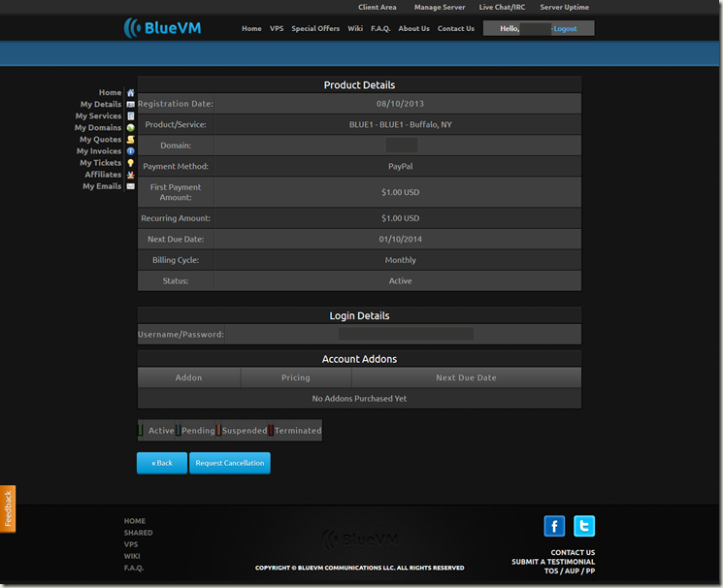Open the My Invoices sidebar link
Screen dimensions: 723x588
pyautogui.click(x=99, y=151)
